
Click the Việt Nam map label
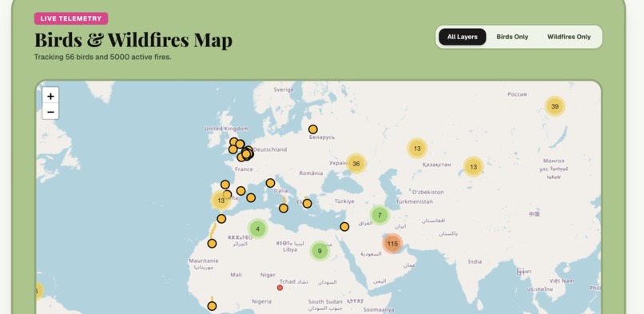pos(562,280)
